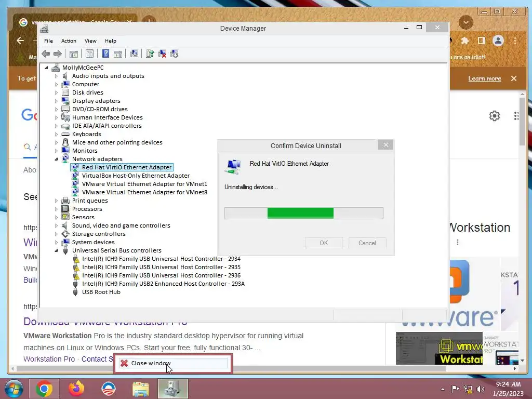This screenshot has height=399, width=532.
Task: Click the Chrome profile avatar icon
Action: [x=498, y=41]
